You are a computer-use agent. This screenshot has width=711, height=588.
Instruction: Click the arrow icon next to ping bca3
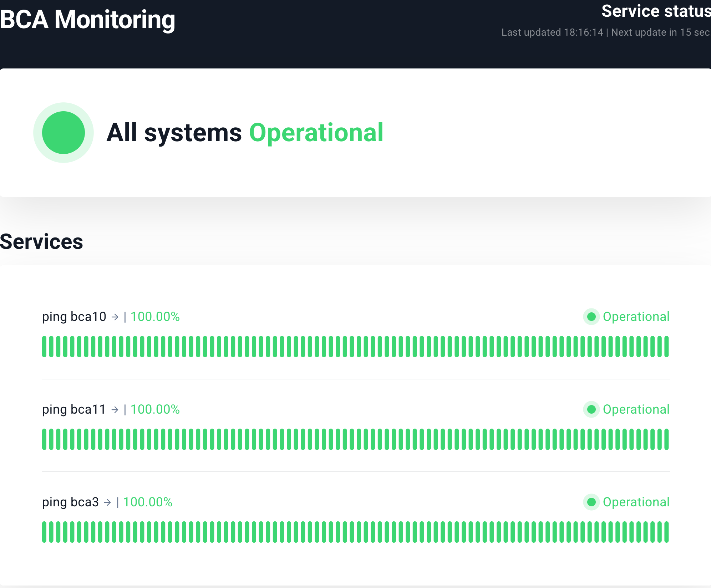click(x=107, y=502)
